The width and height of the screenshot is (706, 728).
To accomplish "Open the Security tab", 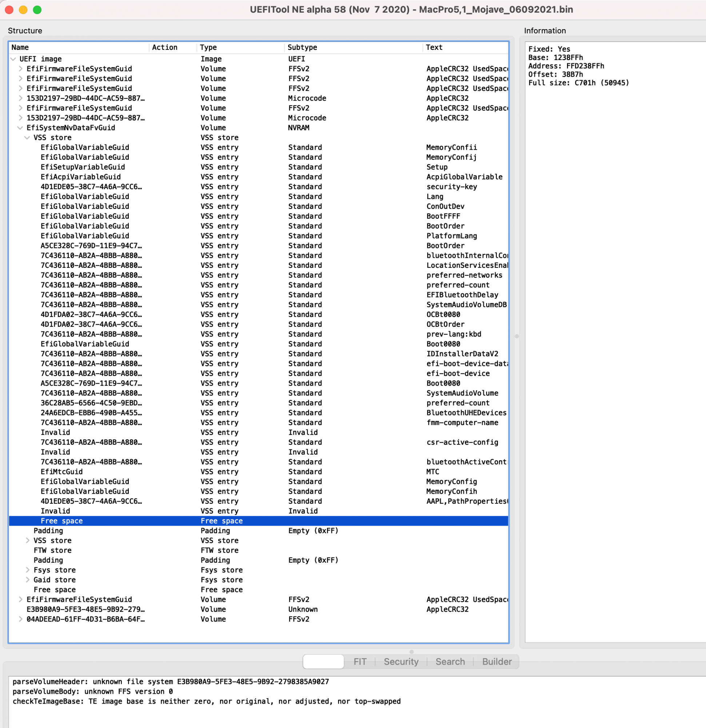I will pos(401,662).
